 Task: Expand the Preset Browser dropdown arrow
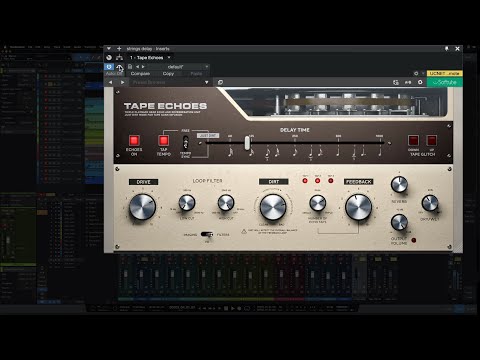point(206,82)
